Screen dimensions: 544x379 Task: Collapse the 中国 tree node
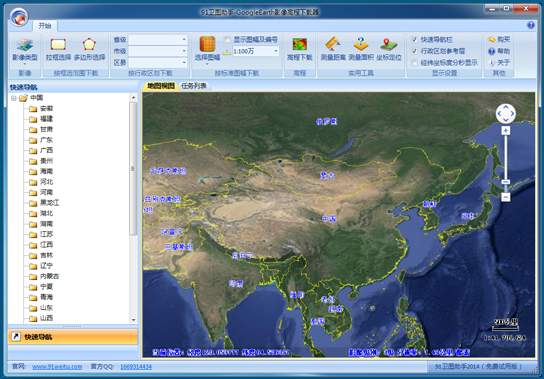point(14,98)
